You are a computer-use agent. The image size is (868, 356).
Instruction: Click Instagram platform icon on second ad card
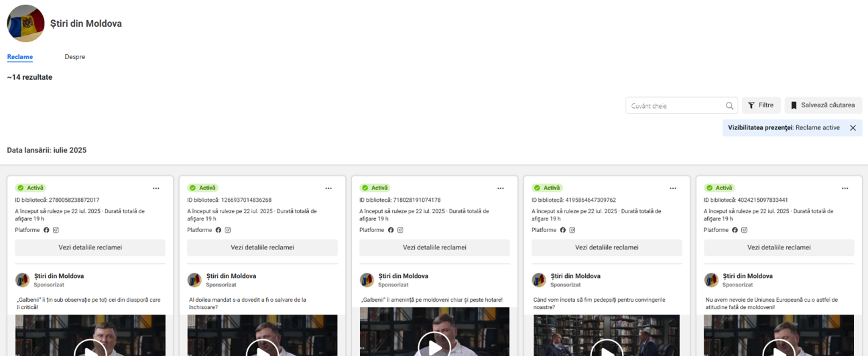[x=228, y=230]
